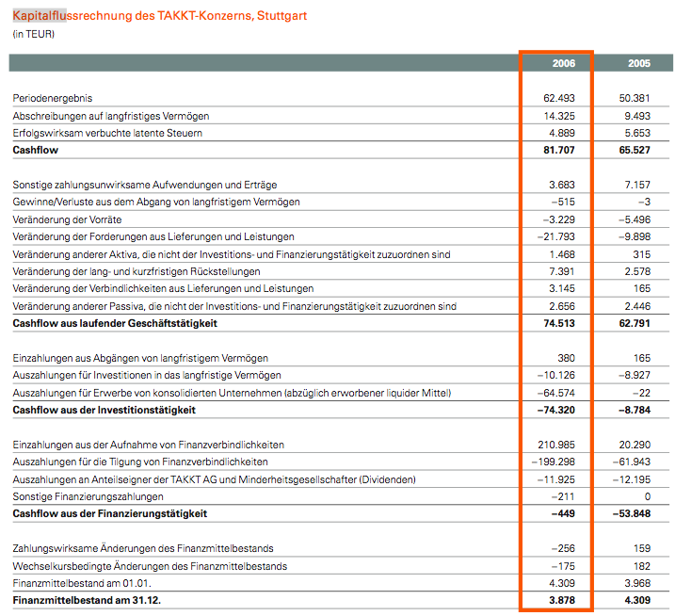The width and height of the screenshot is (691, 616).
Task: Click the value –10.126
Action: point(556,375)
